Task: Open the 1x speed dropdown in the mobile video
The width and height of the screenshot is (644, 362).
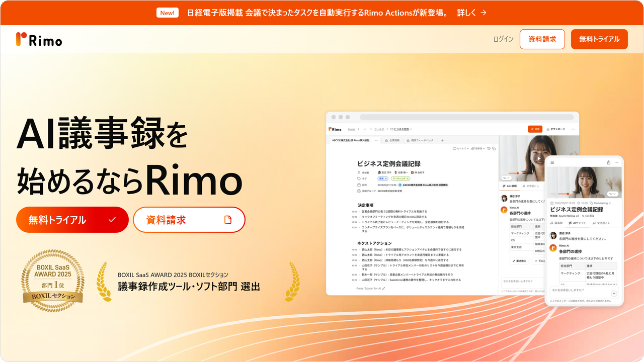Action: click(612, 194)
